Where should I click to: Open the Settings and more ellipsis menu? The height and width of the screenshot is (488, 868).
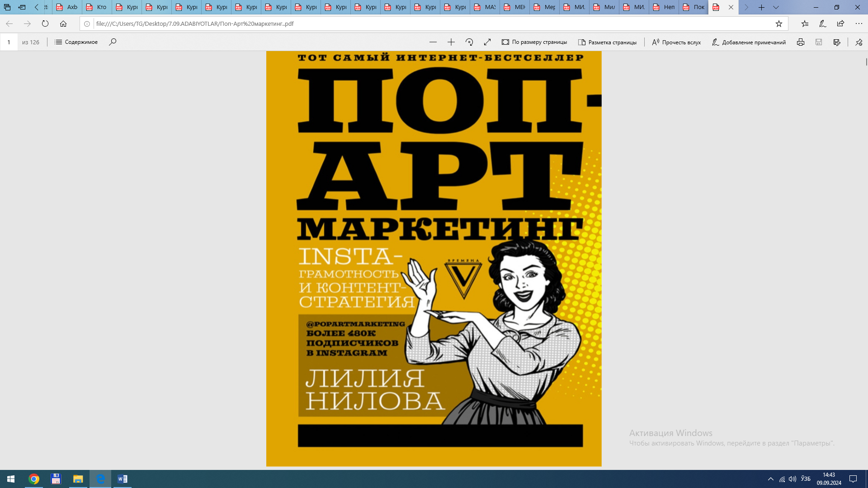pos(859,23)
